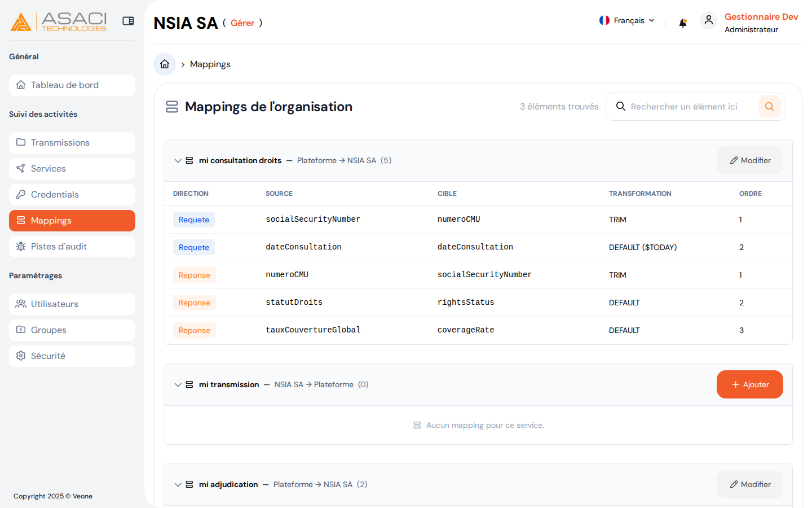
Task: Click the Tableau de bord house icon
Action: coord(21,85)
